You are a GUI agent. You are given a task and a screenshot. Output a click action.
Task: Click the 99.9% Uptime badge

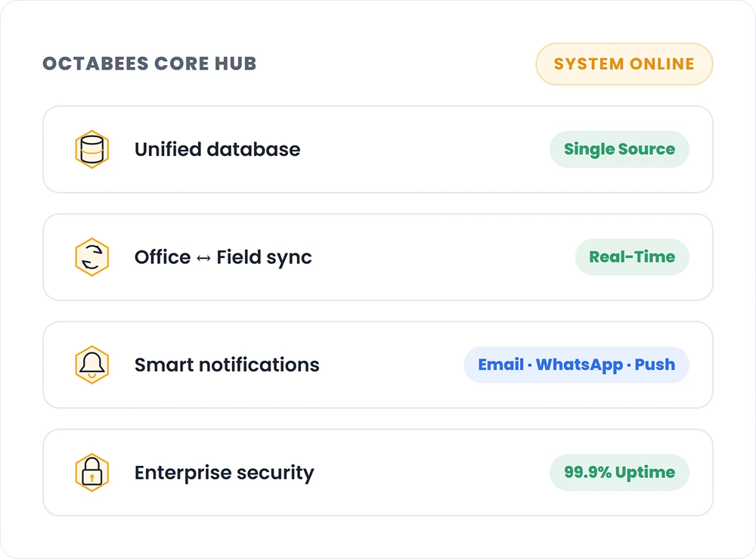tap(619, 473)
